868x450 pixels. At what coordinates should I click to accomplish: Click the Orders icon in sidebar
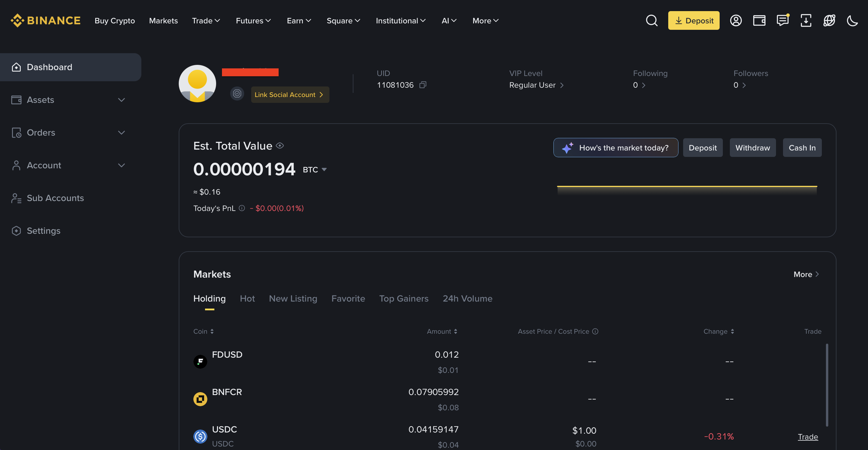[x=16, y=132]
